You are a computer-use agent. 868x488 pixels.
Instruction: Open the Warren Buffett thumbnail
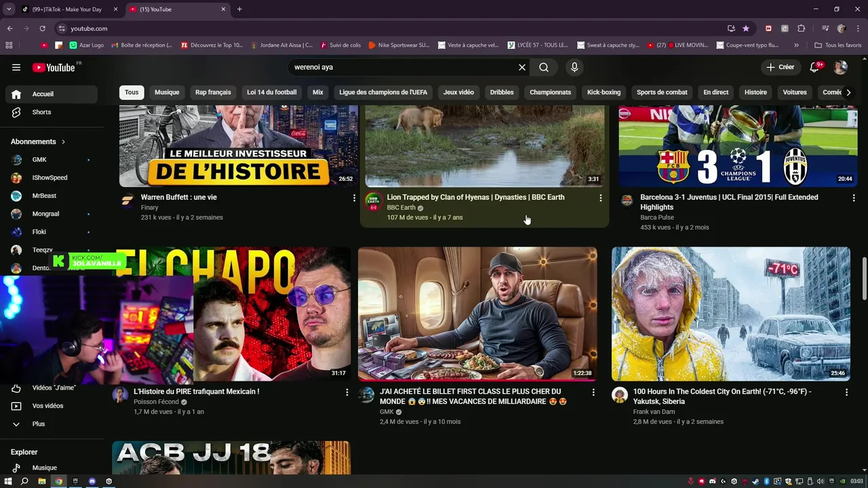[239, 146]
